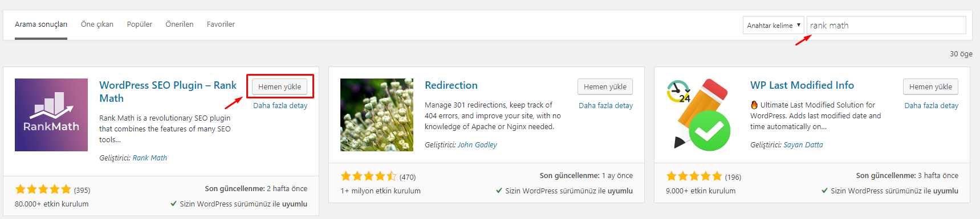Image resolution: width=980 pixels, height=219 pixels.
Task: Click Redirection plugin star rating
Action: (369, 176)
